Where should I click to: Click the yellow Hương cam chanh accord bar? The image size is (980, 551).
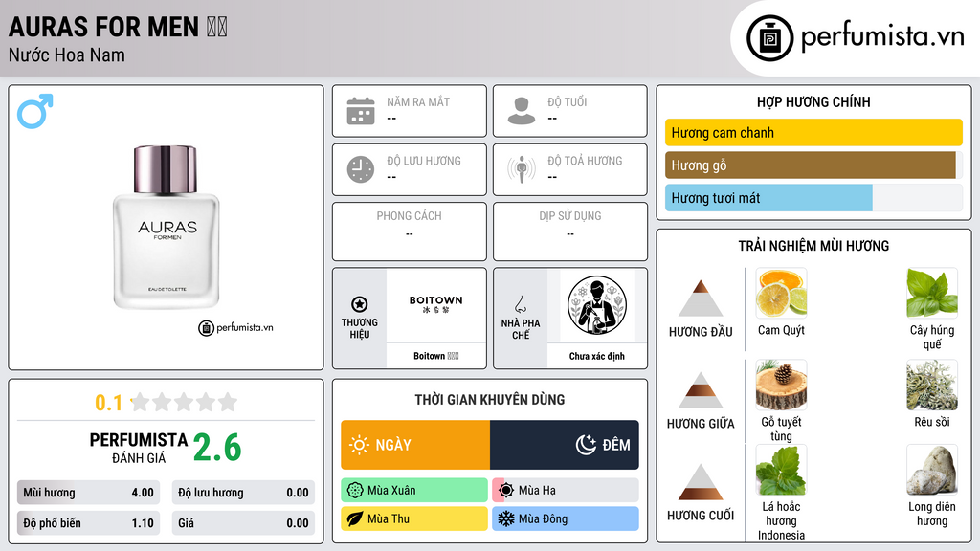tap(813, 132)
